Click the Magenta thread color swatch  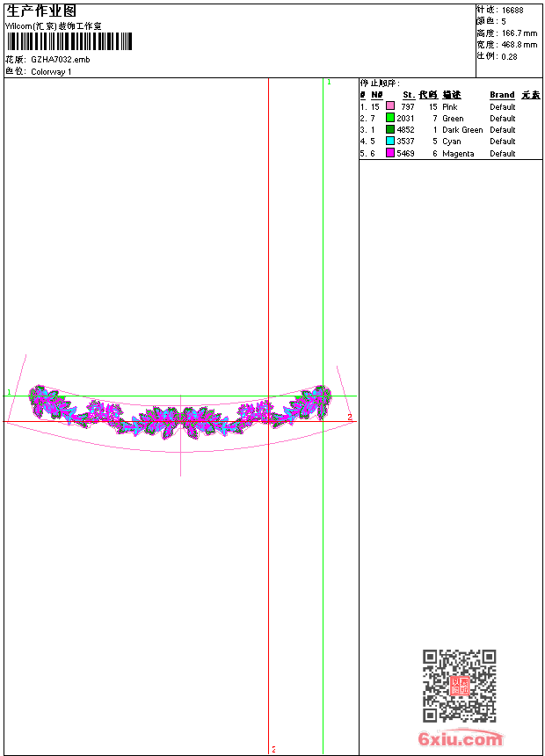point(390,153)
